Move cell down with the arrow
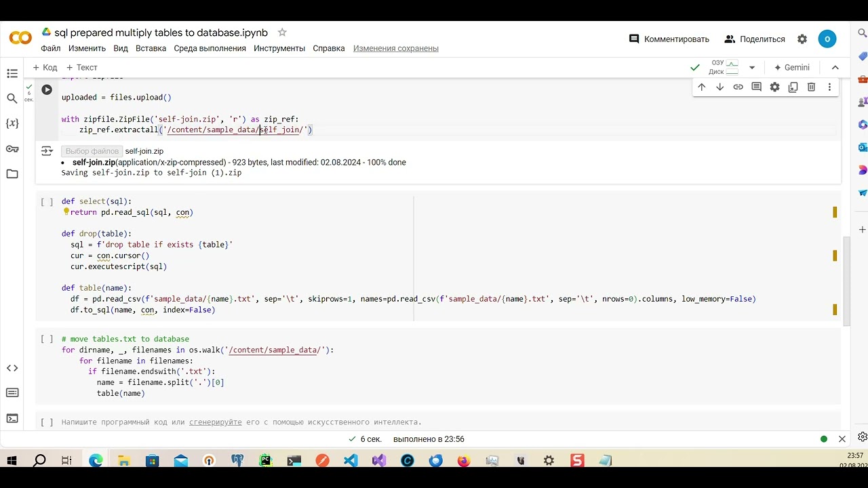Screen dimensions: 868x488 (x=720, y=87)
